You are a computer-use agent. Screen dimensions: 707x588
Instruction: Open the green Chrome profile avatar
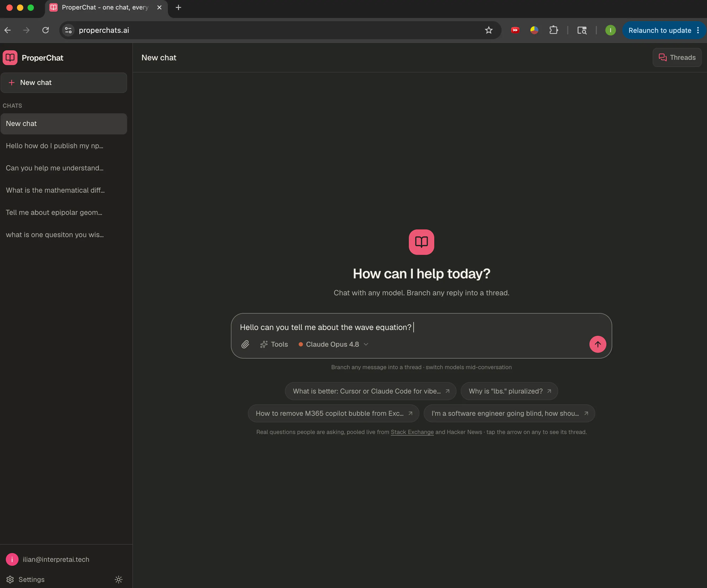point(610,30)
